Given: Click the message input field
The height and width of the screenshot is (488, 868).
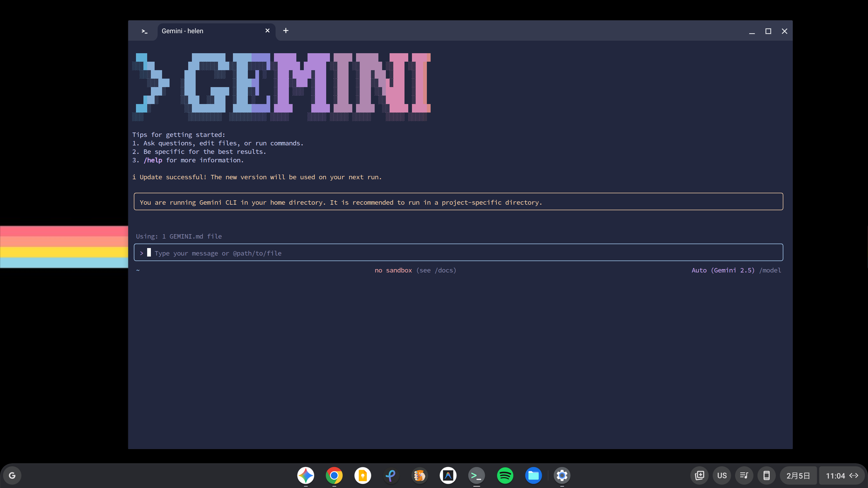Looking at the screenshot, I should click(407, 253).
